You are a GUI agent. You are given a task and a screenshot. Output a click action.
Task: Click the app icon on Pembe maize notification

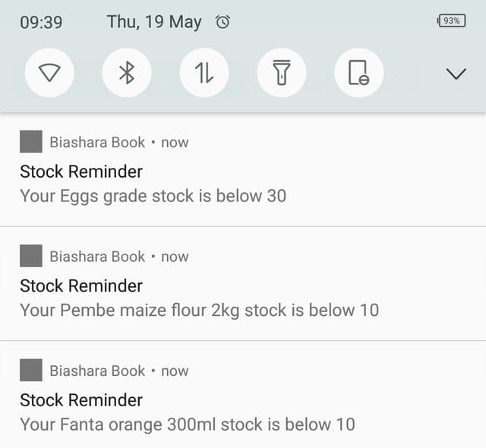point(30,256)
